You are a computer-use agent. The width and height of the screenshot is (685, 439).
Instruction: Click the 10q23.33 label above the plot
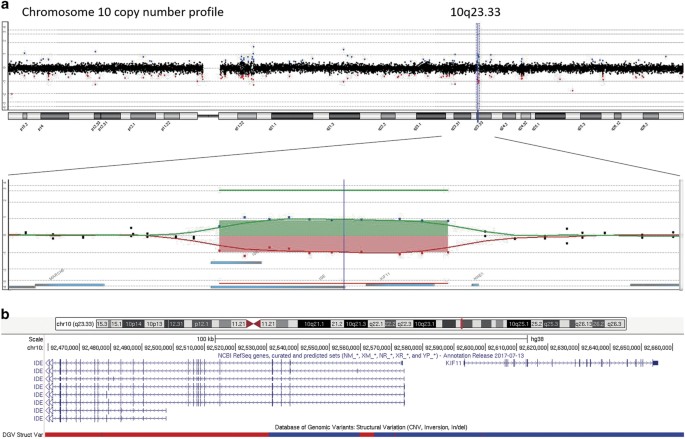pos(475,12)
